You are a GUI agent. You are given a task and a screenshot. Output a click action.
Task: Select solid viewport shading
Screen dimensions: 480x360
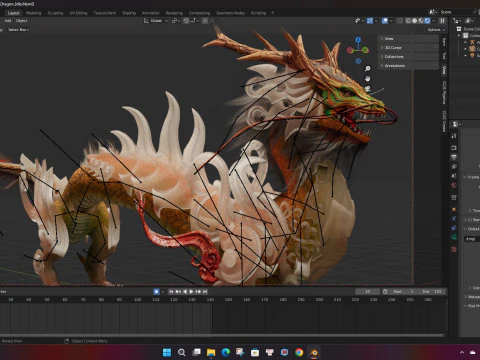pyautogui.click(x=414, y=21)
